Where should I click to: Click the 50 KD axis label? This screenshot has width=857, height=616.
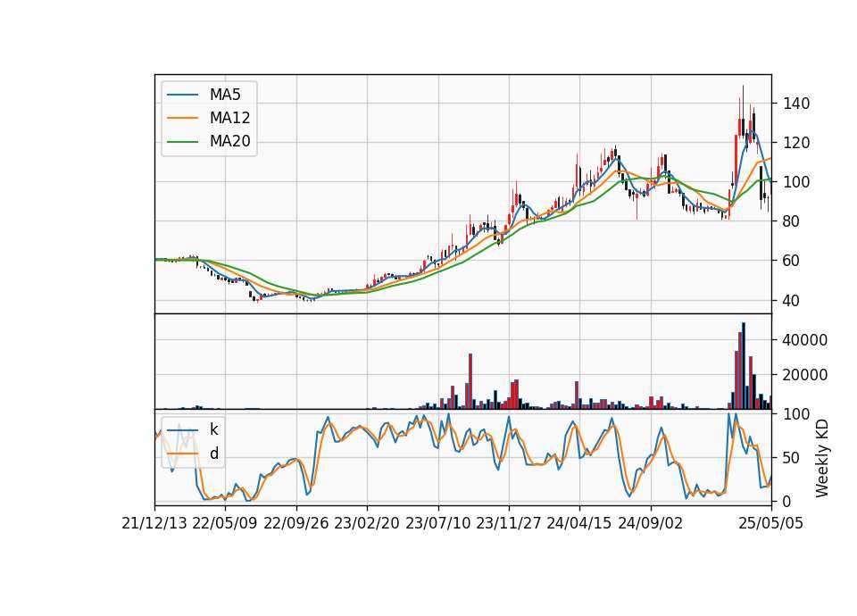pos(792,458)
